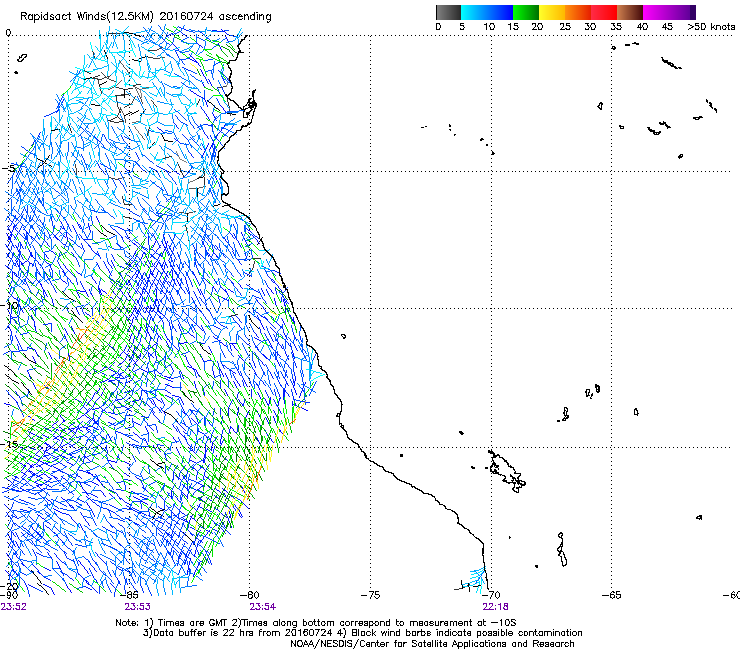Click the cyan 5-10 knots legend color

[x=474, y=12]
